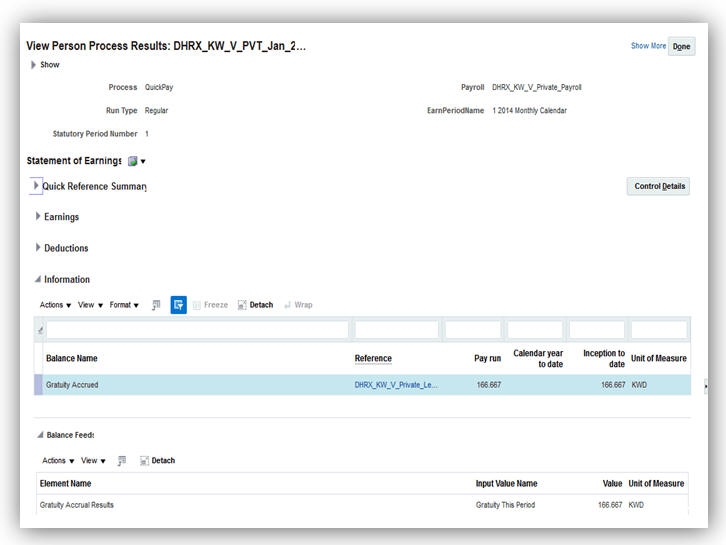Open dropdown arrow beside Statement of Earnings icon
This screenshot has width=726, height=545.
point(143,162)
